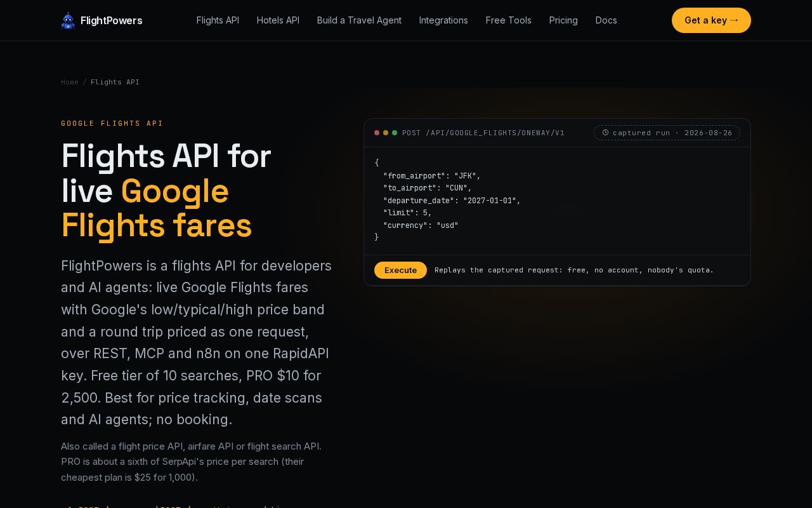Run the request with Execute button

(400, 270)
